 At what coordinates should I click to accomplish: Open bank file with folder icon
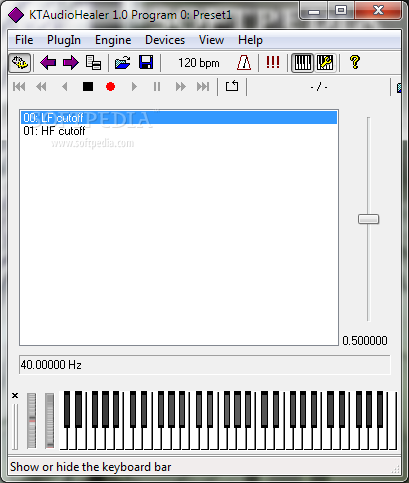[123, 63]
